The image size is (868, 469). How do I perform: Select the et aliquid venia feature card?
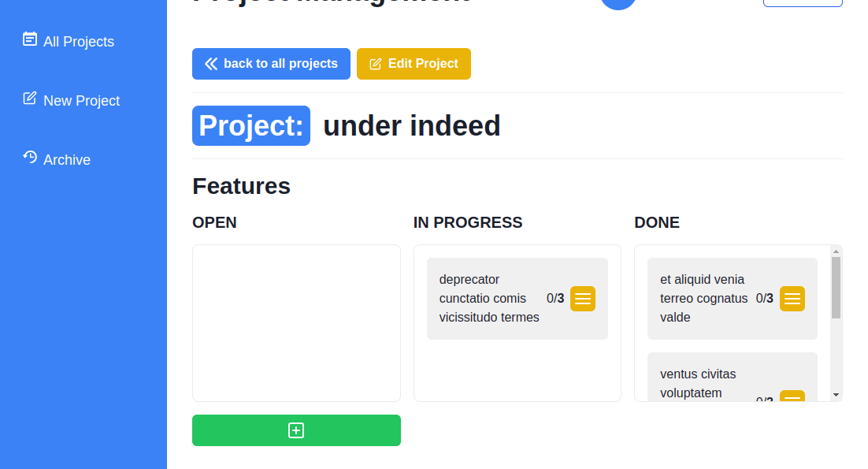732,299
